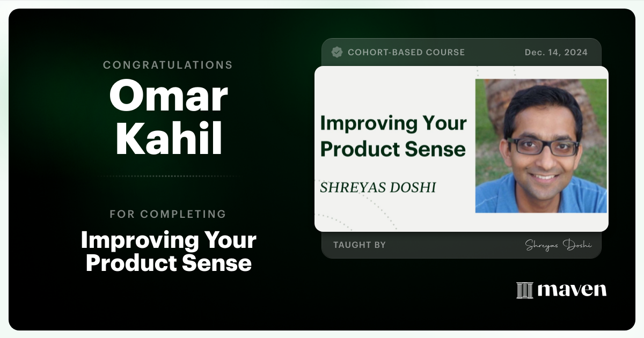
Task: Click the instructor's glasses in the photo
Action: pyautogui.click(x=542, y=146)
